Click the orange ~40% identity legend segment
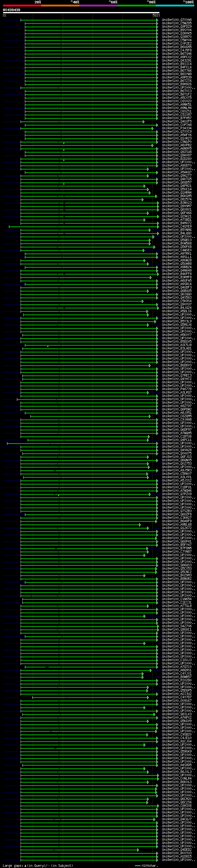Image resolution: width=197 pixels, height=868 pixels. [60, 6]
